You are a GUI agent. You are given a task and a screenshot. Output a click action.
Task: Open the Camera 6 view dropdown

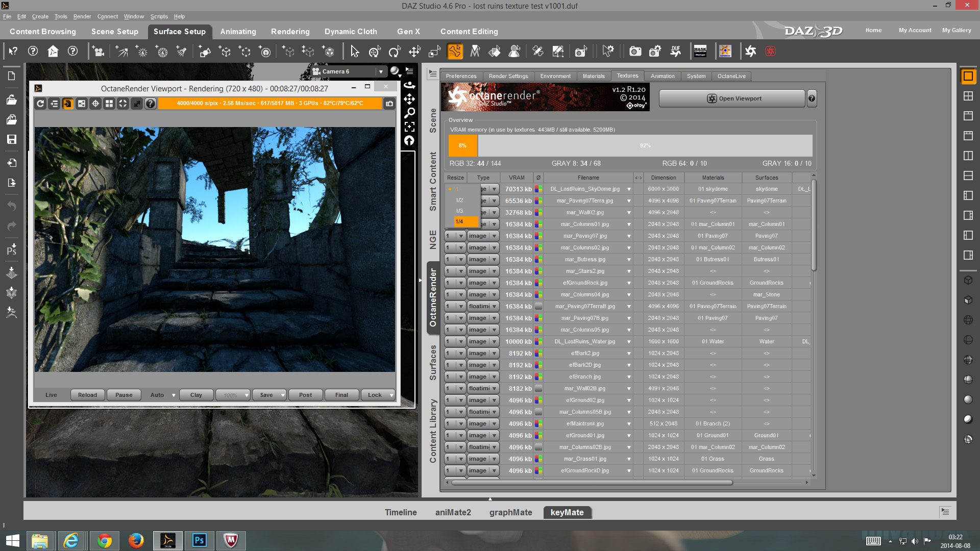pos(381,71)
